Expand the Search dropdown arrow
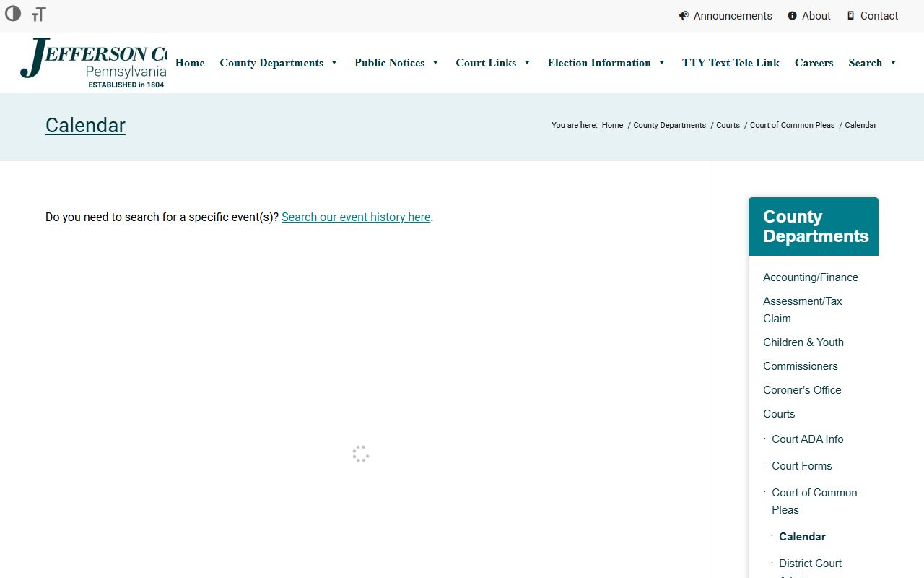 893,63
